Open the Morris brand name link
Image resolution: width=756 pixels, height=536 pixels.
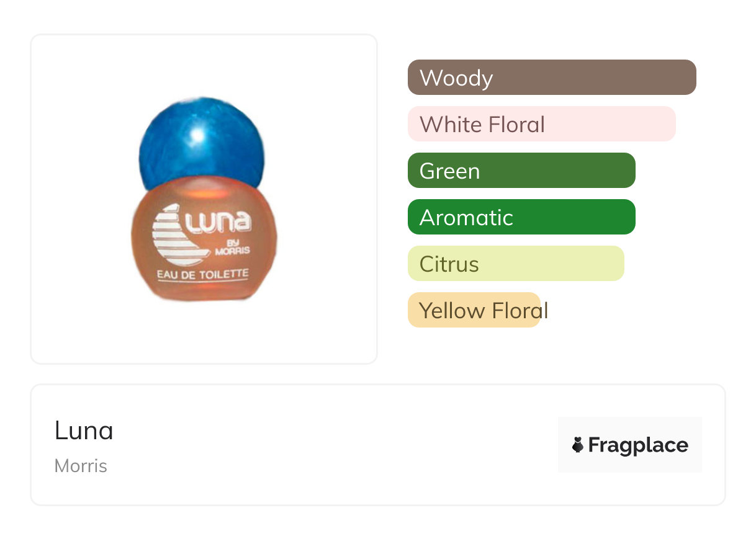tap(81, 466)
